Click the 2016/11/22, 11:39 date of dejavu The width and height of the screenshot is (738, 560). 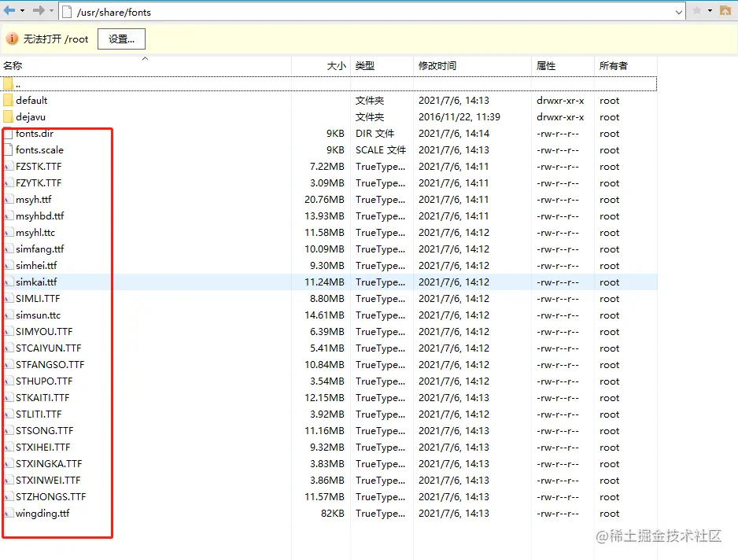pyautogui.click(x=459, y=116)
